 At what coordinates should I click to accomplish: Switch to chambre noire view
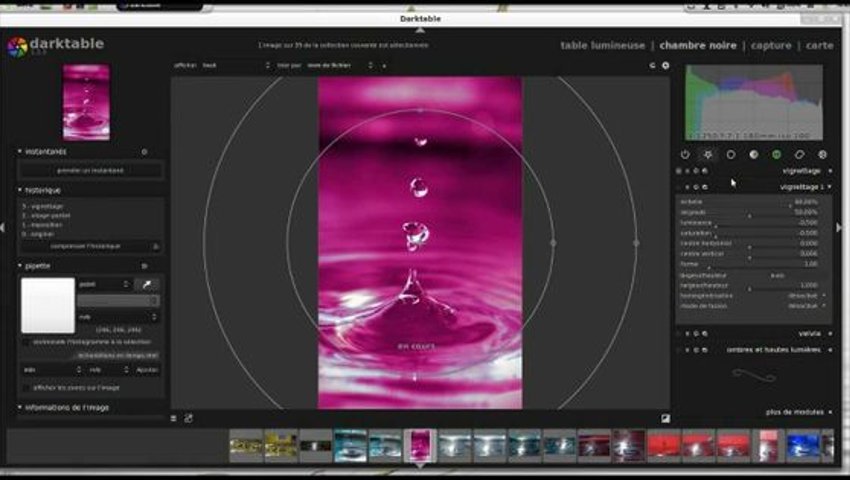click(698, 46)
